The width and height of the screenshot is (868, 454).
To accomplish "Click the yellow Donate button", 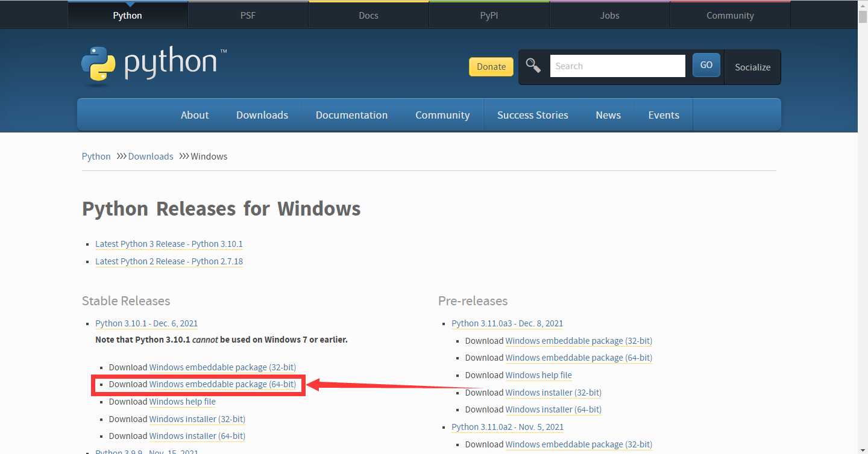I will pos(491,67).
